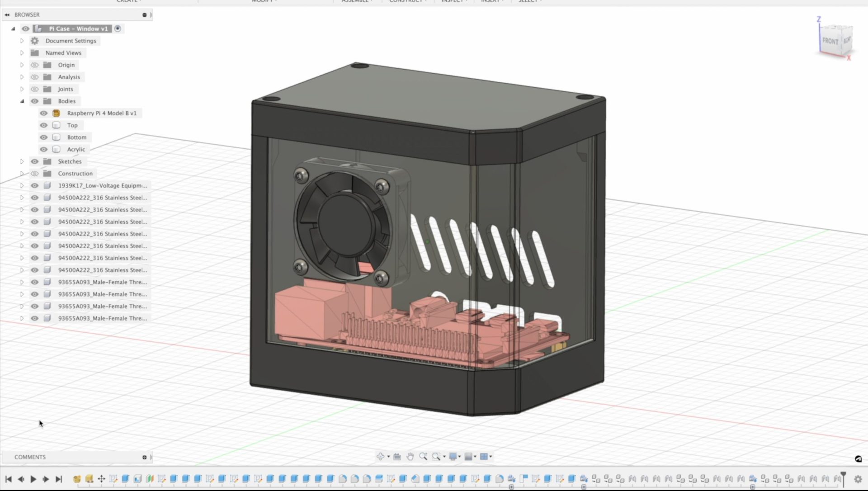Click the Move/Copy icon in the timeline
This screenshot has width=868, height=491.
101,479
